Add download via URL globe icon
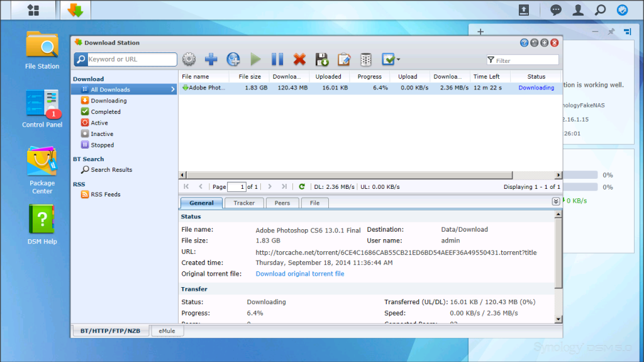Screen dimensions: 644x362 pos(233,59)
